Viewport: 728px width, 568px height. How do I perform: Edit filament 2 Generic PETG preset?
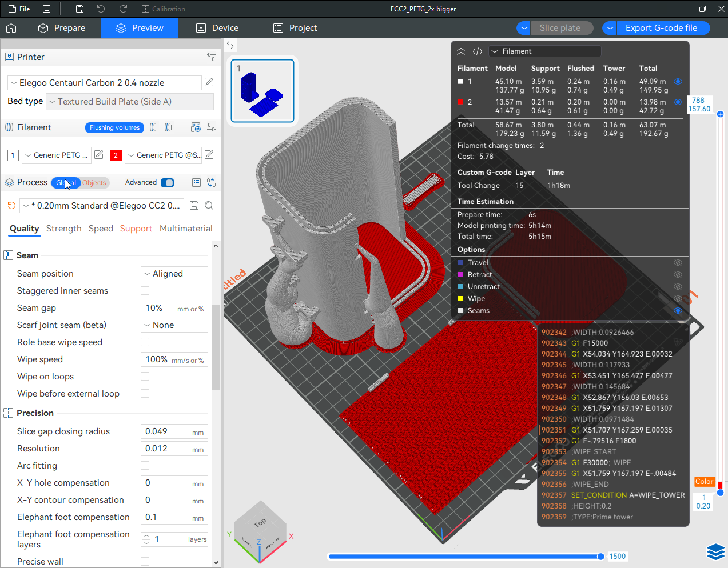tap(209, 155)
